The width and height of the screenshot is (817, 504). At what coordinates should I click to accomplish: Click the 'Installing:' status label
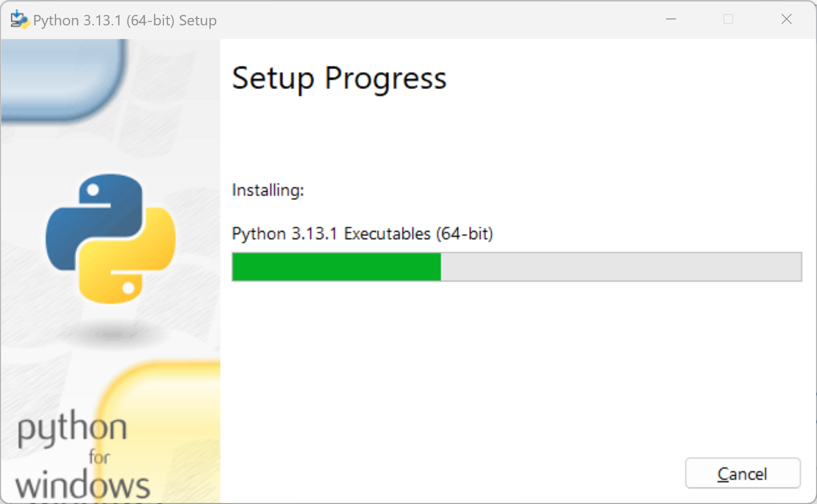[x=267, y=190]
